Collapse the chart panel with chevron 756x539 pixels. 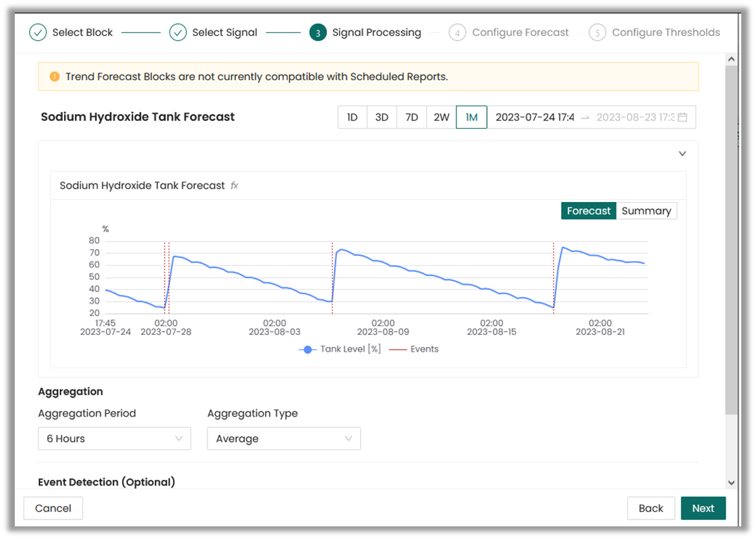[682, 153]
